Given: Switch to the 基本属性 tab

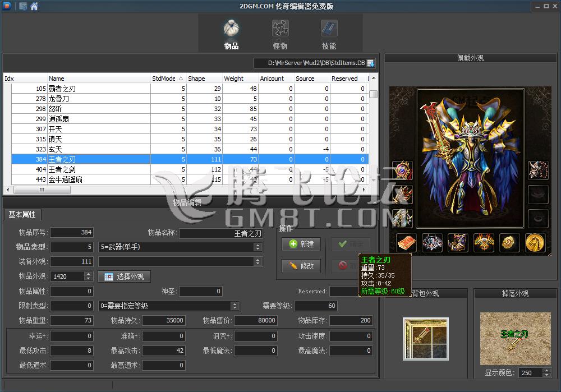Looking at the screenshot, I should pos(22,215).
